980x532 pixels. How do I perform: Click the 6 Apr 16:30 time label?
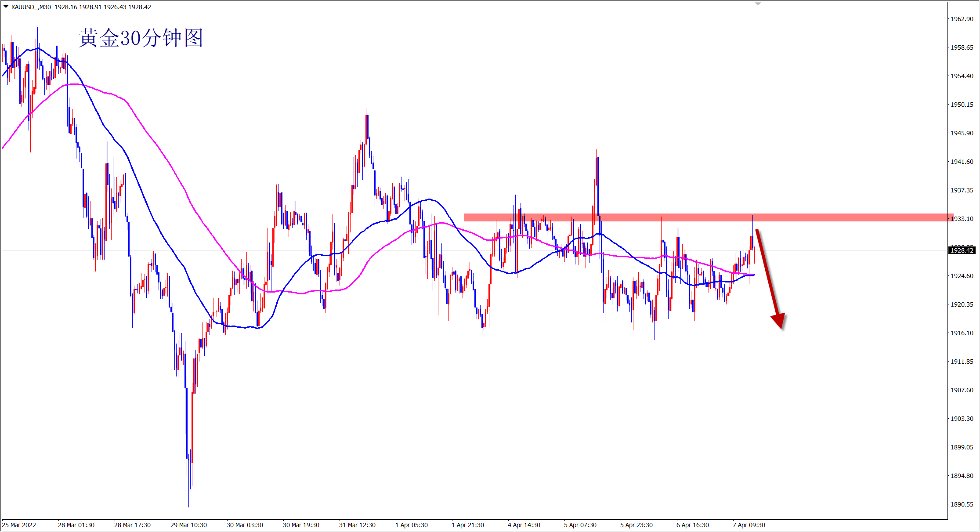(x=693, y=525)
